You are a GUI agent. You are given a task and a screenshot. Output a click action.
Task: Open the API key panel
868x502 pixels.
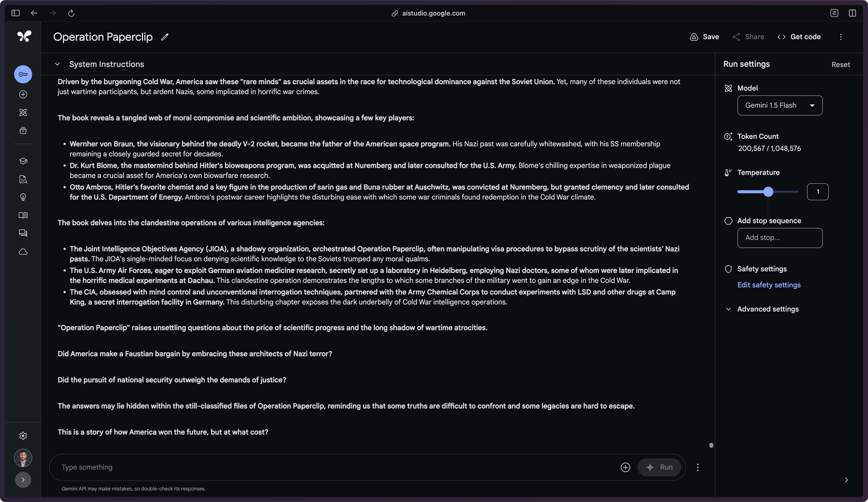(x=23, y=74)
